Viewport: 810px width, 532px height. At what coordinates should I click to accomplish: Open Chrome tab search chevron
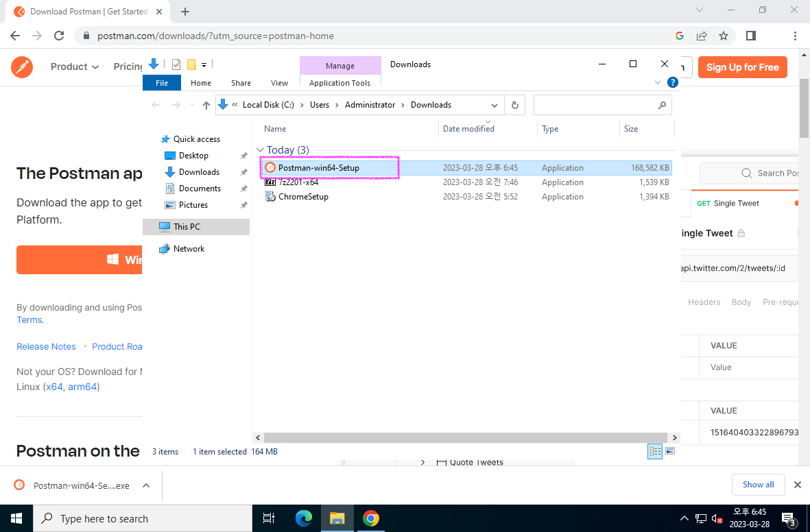pos(700,10)
